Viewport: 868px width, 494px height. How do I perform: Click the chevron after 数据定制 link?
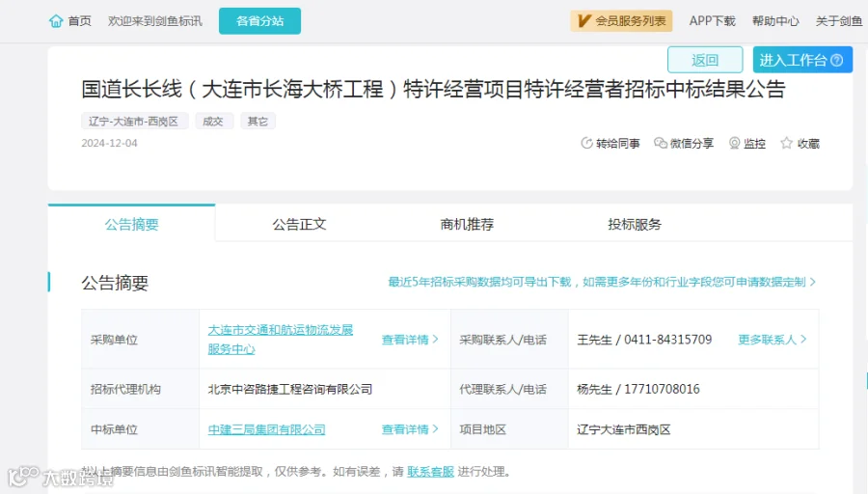coord(813,282)
